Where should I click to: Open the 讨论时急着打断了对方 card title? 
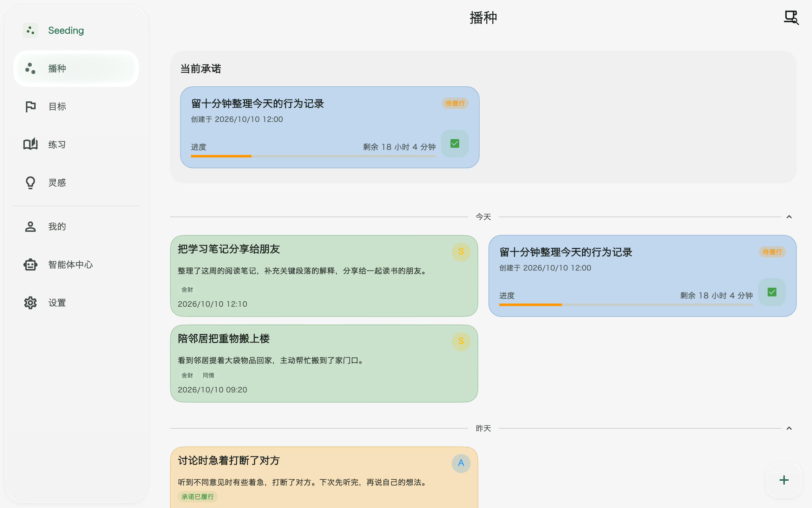(229, 461)
